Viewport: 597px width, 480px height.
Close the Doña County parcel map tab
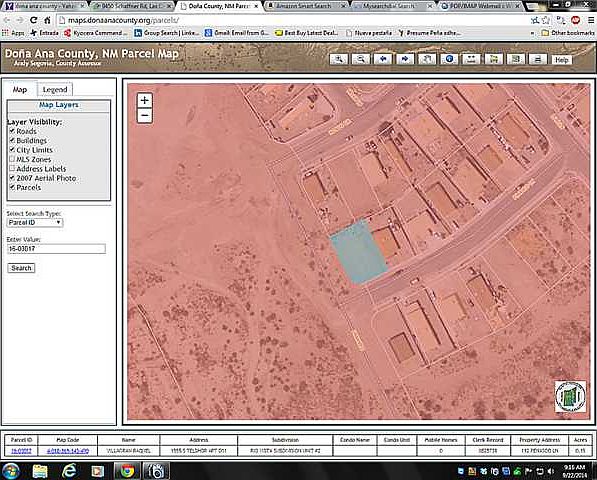point(257,6)
